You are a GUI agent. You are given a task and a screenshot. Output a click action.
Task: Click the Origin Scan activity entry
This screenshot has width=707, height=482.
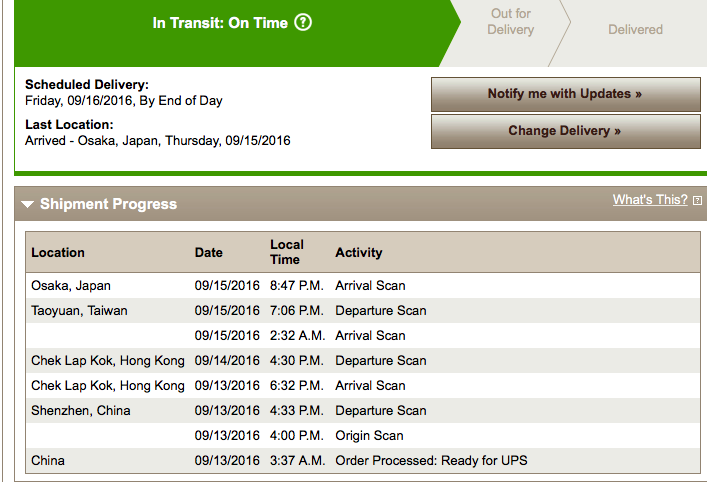point(369,436)
